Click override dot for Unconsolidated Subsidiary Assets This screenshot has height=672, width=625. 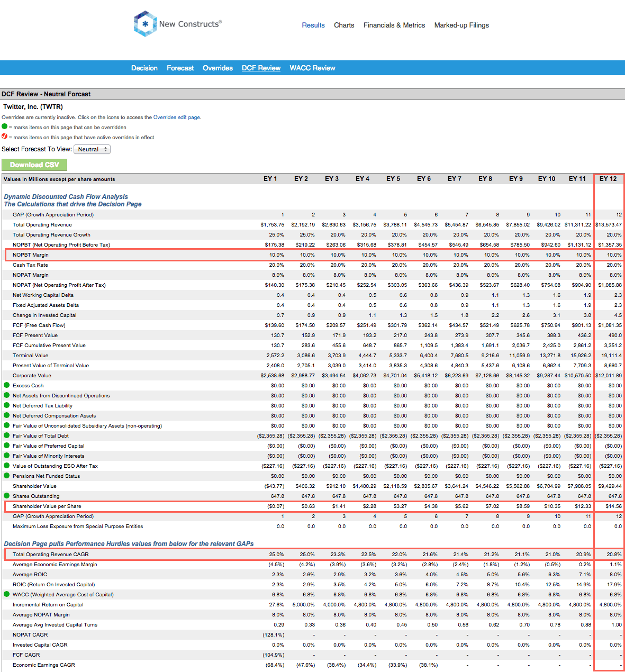[7, 425]
